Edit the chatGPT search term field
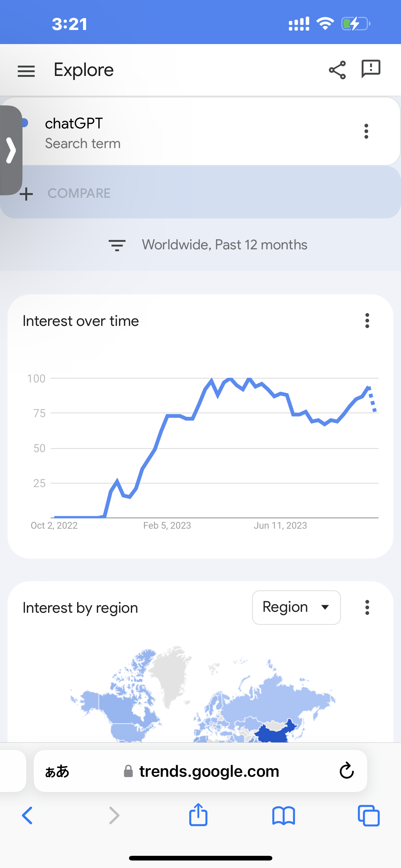The image size is (401, 868). coord(200,132)
